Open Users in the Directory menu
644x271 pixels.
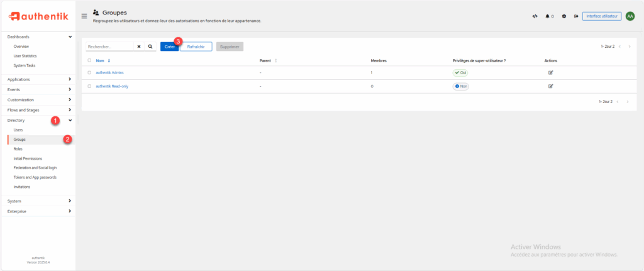click(18, 130)
